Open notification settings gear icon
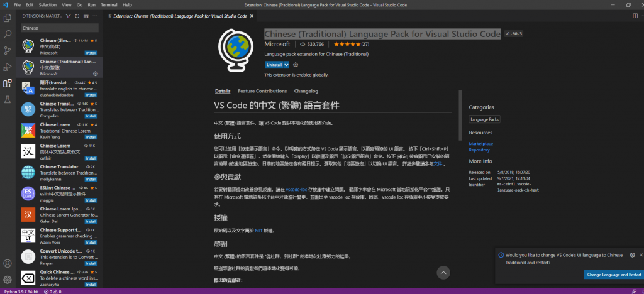This screenshot has height=294, width=644. coord(633,255)
